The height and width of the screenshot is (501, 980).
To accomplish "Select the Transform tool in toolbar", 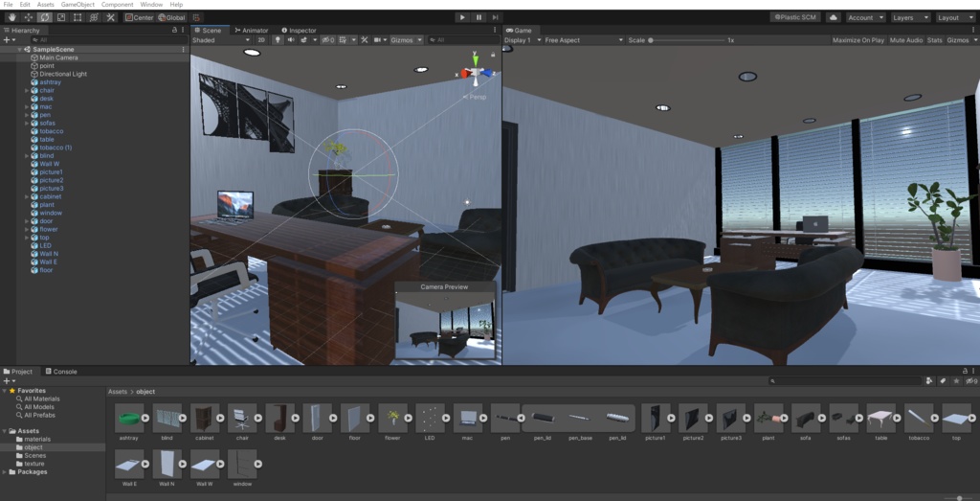I will (x=94, y=17).
